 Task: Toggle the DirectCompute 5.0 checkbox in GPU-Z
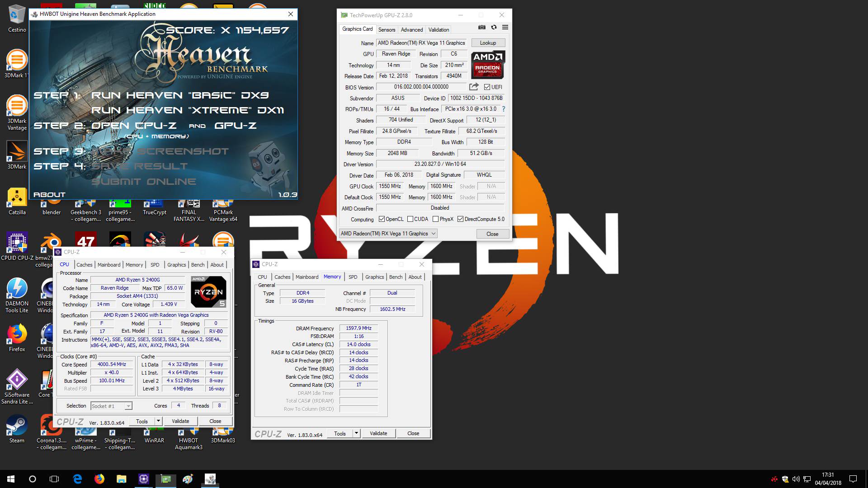460,219
